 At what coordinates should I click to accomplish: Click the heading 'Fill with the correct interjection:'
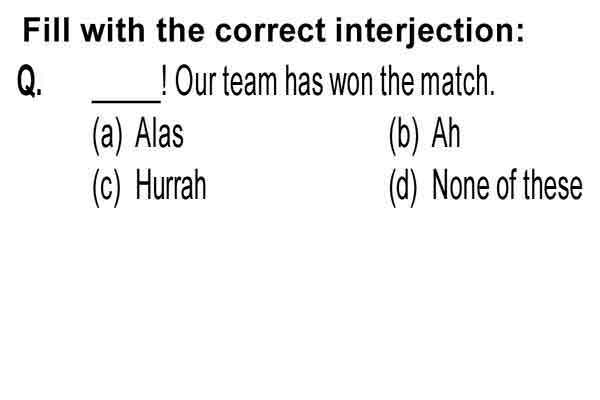tap(273, 31)
